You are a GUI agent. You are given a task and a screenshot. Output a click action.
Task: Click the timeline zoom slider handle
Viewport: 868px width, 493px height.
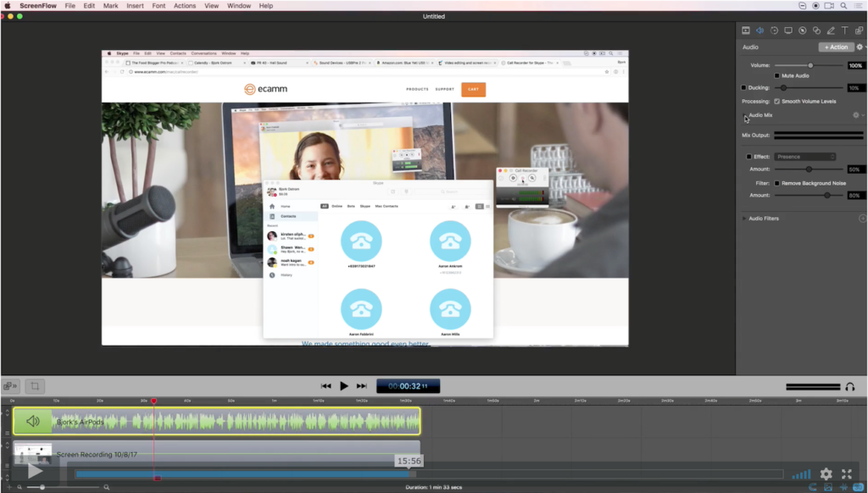tap(42, 487)
